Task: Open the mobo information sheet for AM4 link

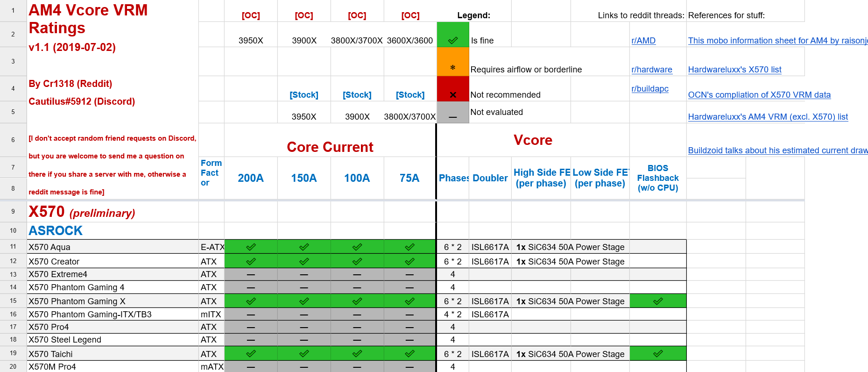Action: pos(777,41)
